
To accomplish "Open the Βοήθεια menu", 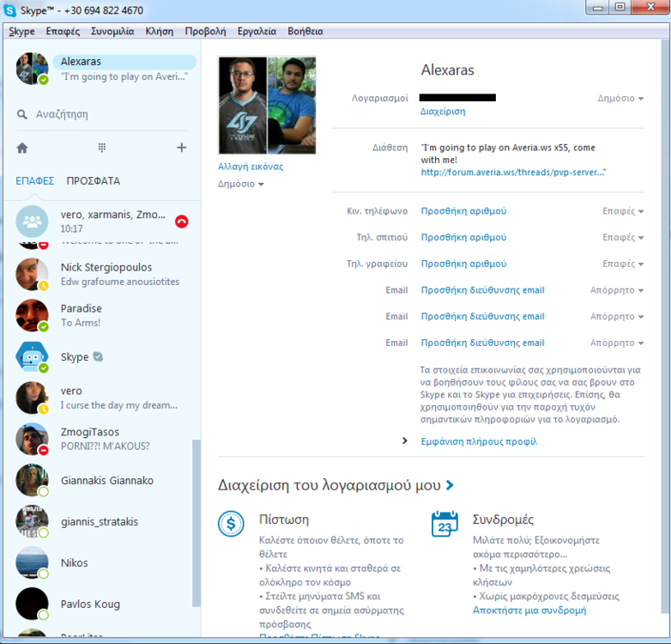I will click(x=305, y=31).
